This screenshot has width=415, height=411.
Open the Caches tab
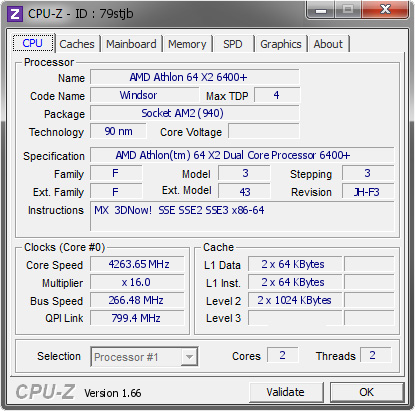(x=77, y=44)
